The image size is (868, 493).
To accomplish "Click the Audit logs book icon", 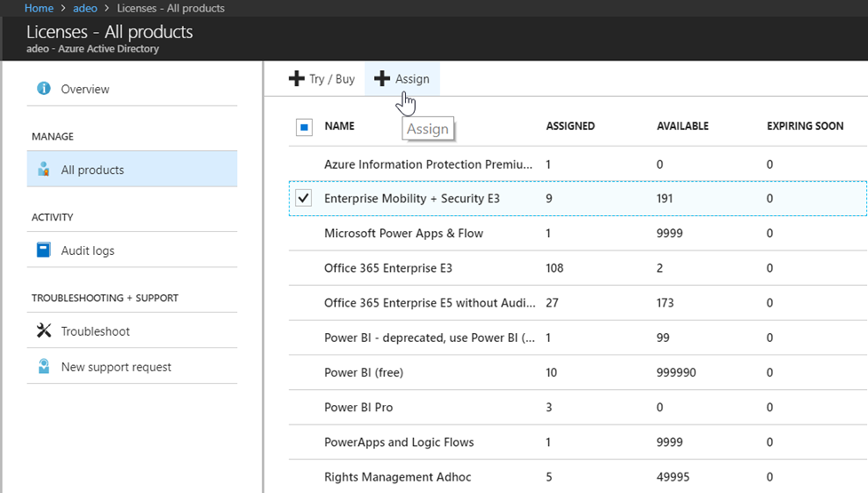I will (44, 250).
